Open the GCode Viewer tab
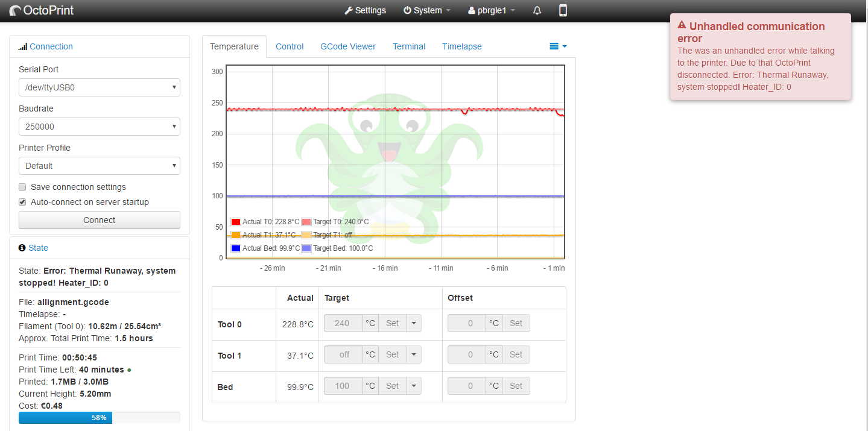This screenshot has height=431, width=868. point(348,46)
